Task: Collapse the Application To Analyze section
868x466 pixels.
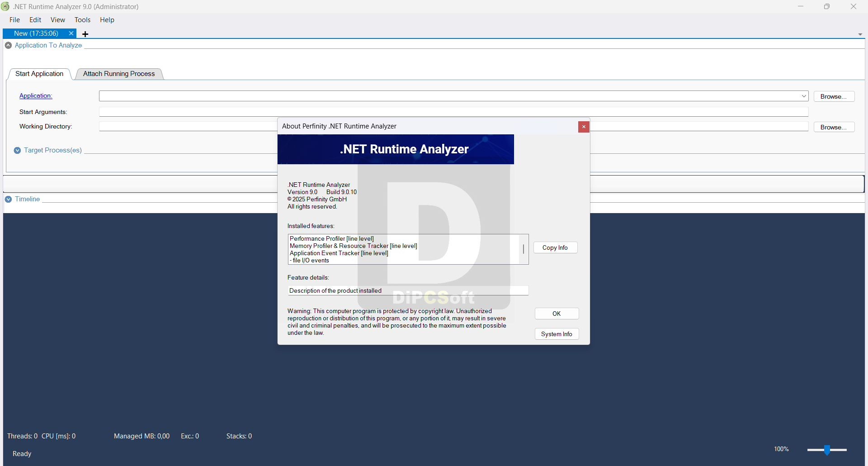Action: (8, 45)
